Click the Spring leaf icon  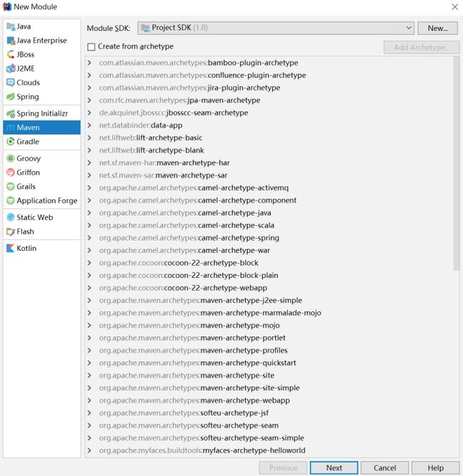11,96
